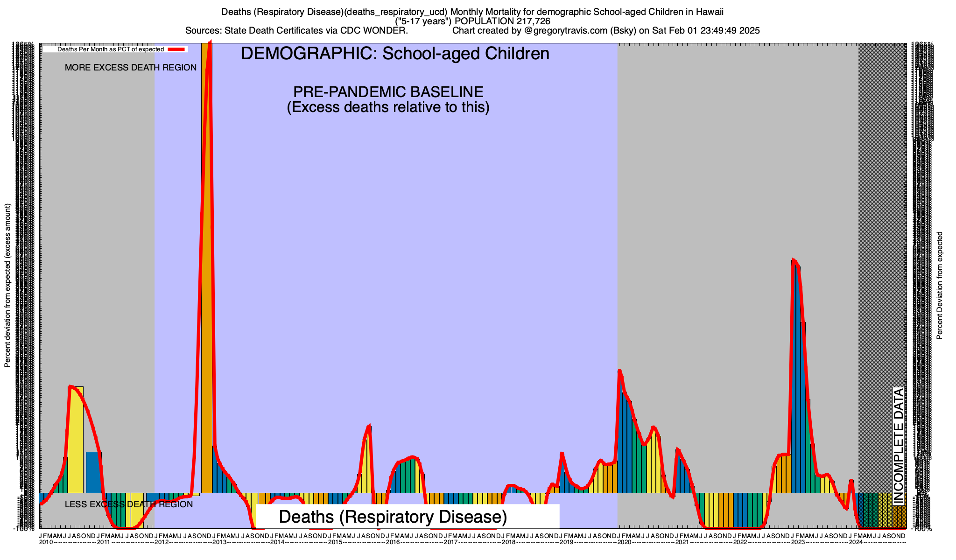The width and height of the screenshot is (956, 560).
Task: Click the 'LESS EXCESS DEATH REGION' label
Action: [x=128, y=504]
